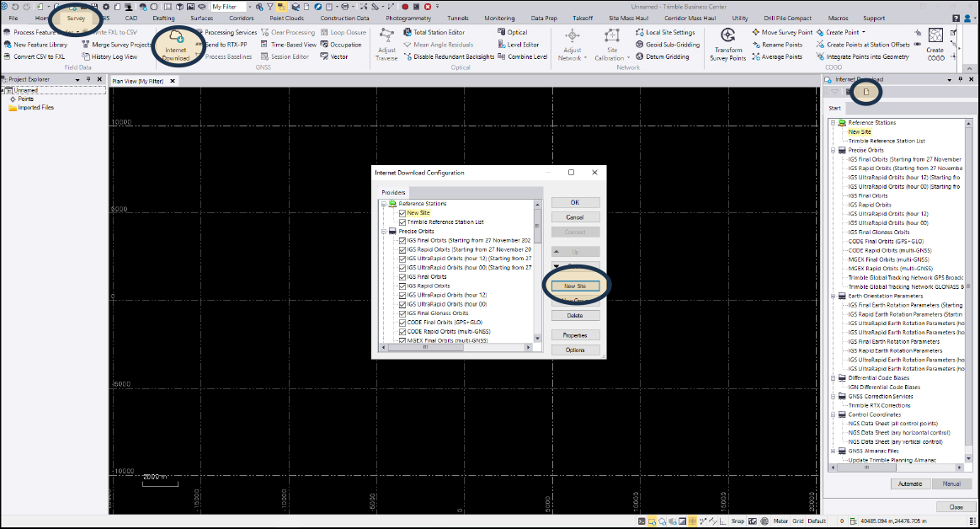Collapse Earth Orientation Parameters group
Screen dimensions: 980x529
(x=834, y=297)
